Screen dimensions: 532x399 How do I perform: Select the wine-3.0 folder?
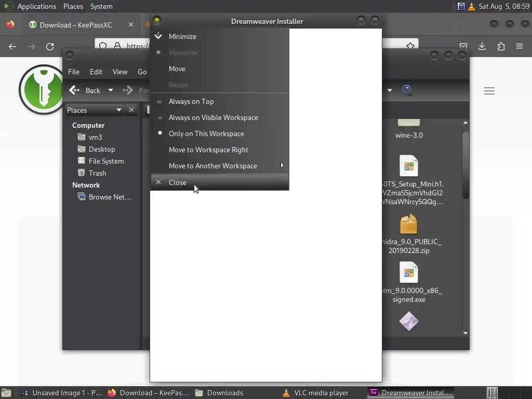[409, 129]
